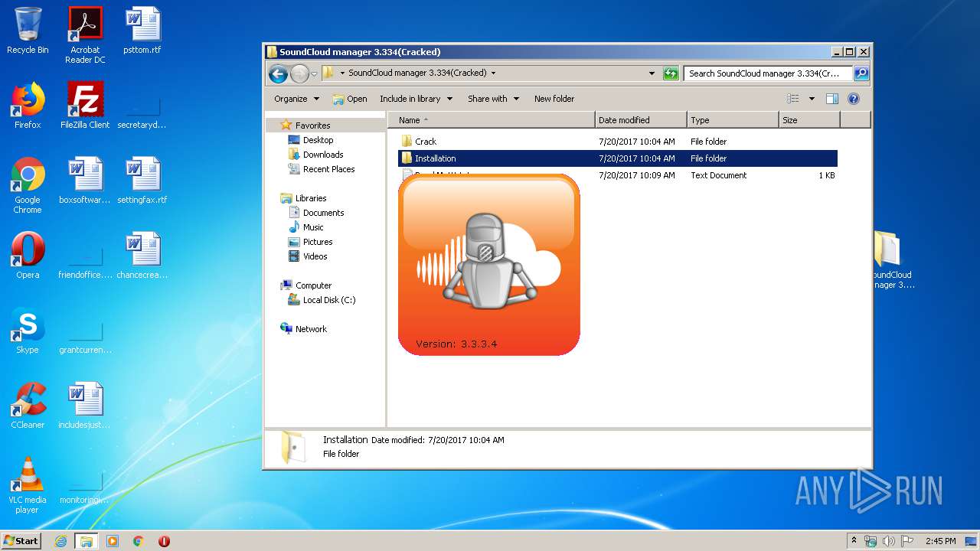Click the volume speaker tray icon

click(888, 541)
